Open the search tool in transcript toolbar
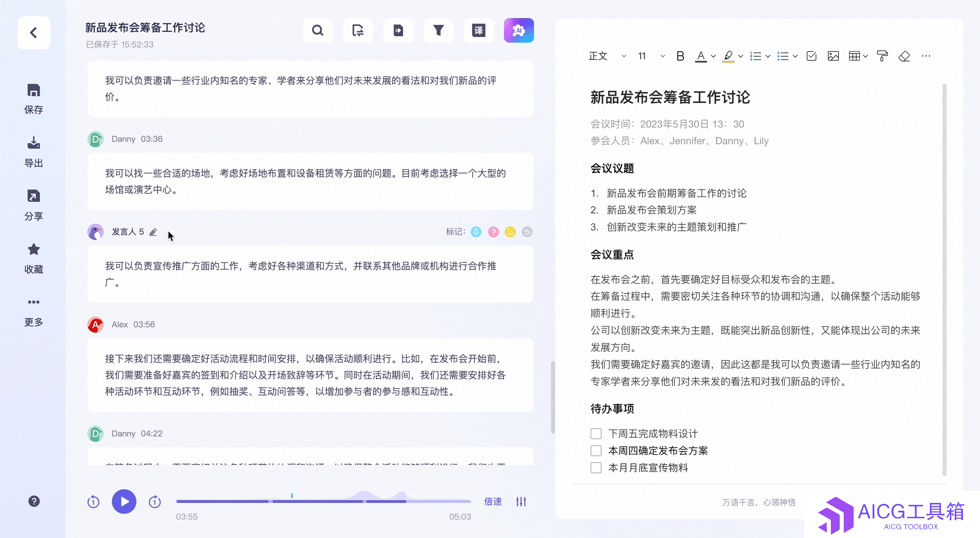The image size is (980, 538). pyautogui.click(x=318, y=30)
